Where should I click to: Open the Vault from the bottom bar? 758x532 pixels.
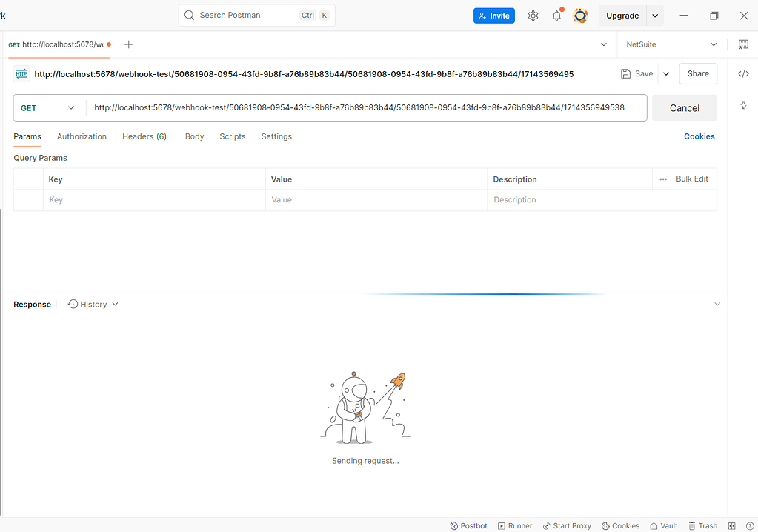tap(663, 525)
